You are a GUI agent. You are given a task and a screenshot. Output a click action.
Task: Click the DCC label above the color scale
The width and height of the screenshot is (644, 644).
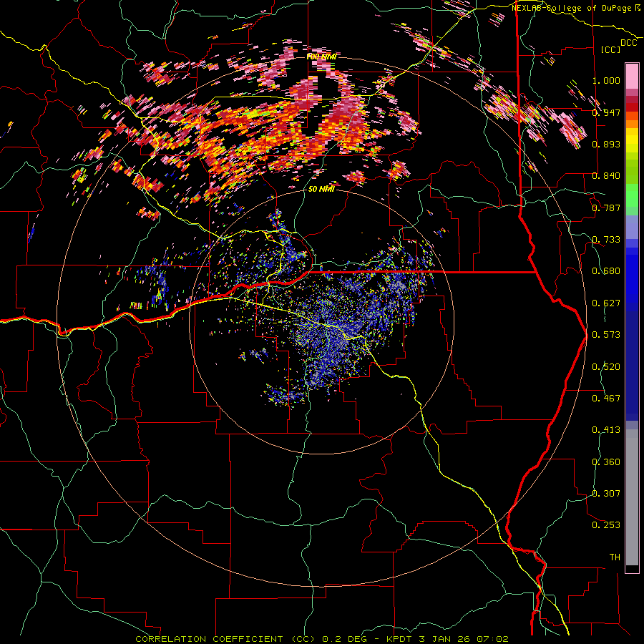[x=628, y=43]
